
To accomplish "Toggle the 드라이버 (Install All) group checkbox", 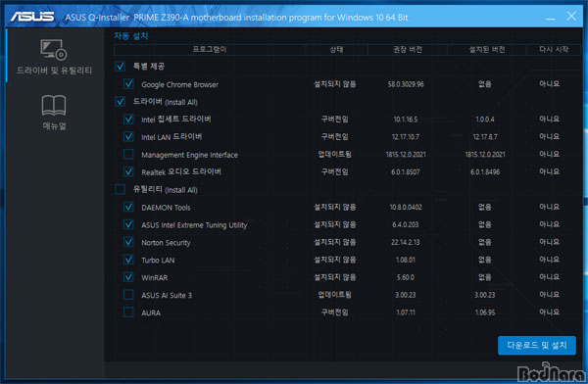I will (x=120, y=101).
